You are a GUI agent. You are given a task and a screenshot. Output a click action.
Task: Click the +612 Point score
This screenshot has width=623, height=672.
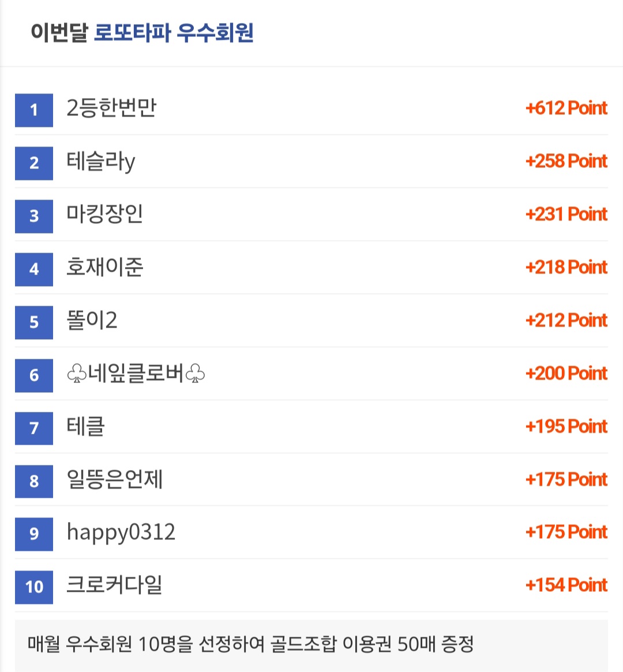[566, 108]
